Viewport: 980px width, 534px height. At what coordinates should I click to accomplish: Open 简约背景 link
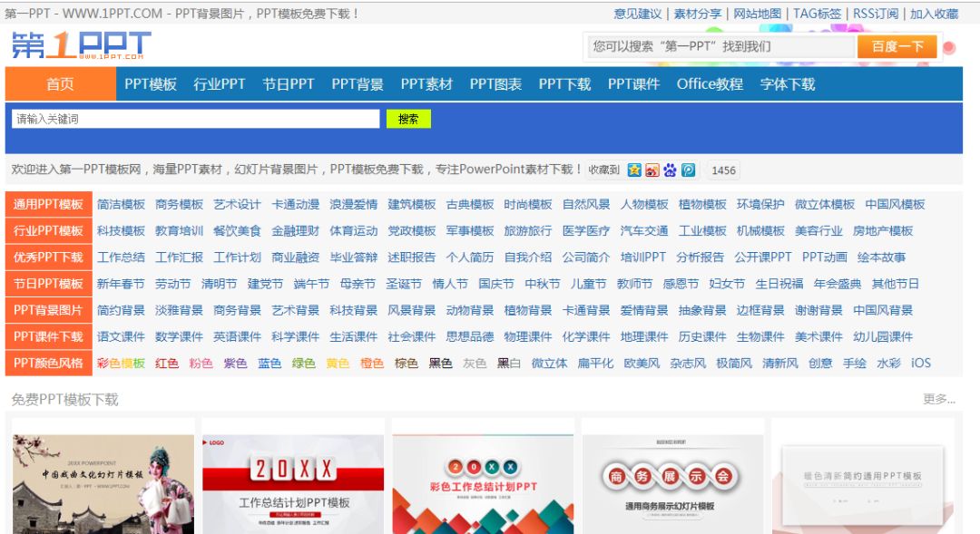[121, 310]
